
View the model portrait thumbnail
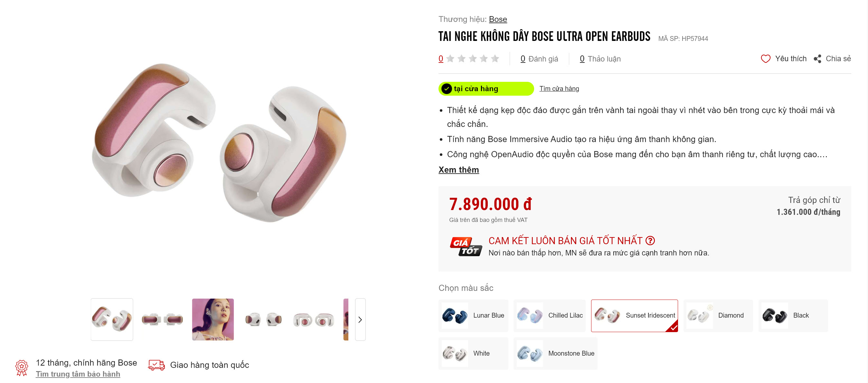pyautogui.click(x=213, y=320)
